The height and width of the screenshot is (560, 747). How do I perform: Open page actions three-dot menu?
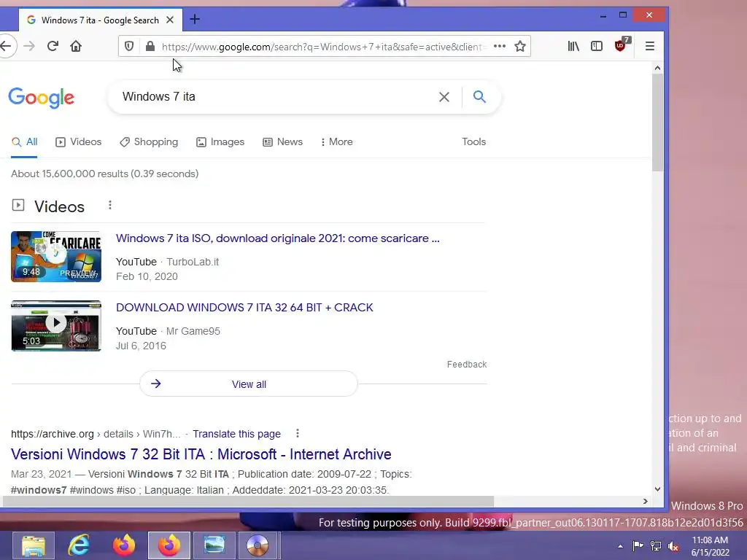[x=499, y=46]
